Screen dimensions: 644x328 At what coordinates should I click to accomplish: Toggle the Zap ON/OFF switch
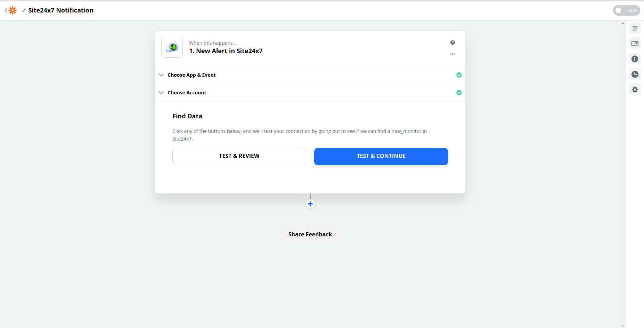[x=626, y=10]
